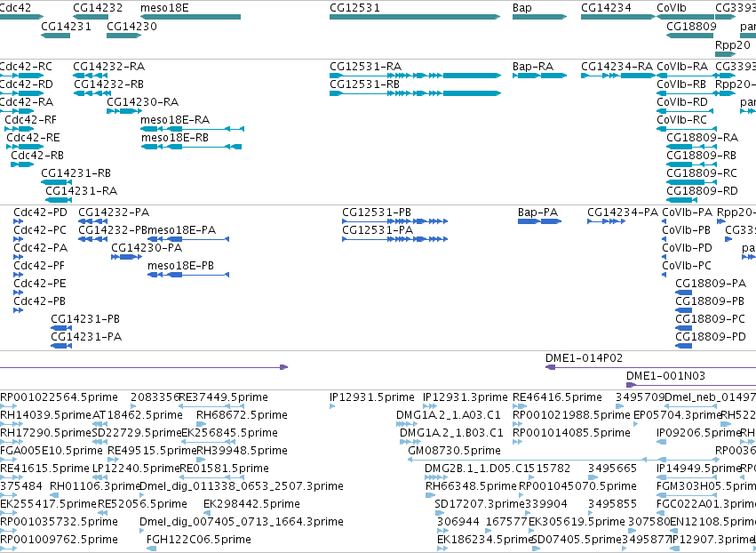Click the EK298442.5prime EST label
This screenshot has width=756, height=553.
point(251,504)
